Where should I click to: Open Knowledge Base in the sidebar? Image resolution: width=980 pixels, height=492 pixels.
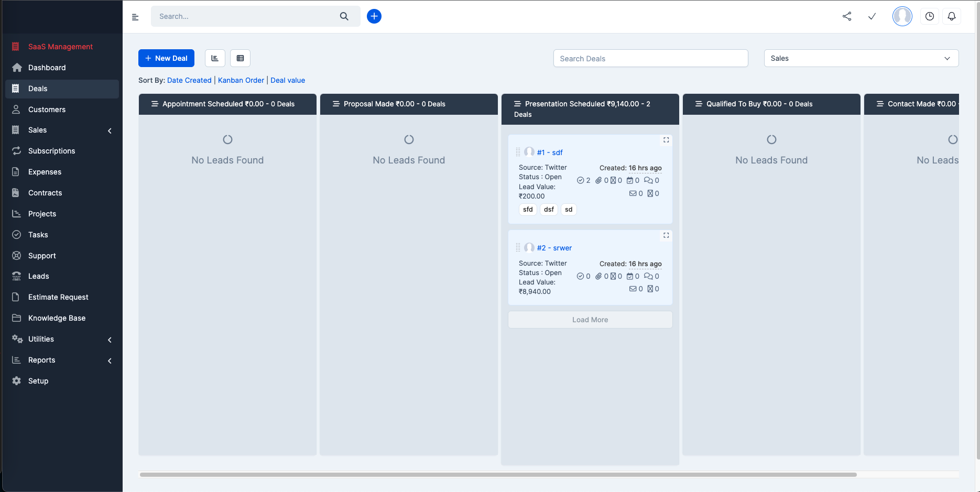[x=62, y=318]
